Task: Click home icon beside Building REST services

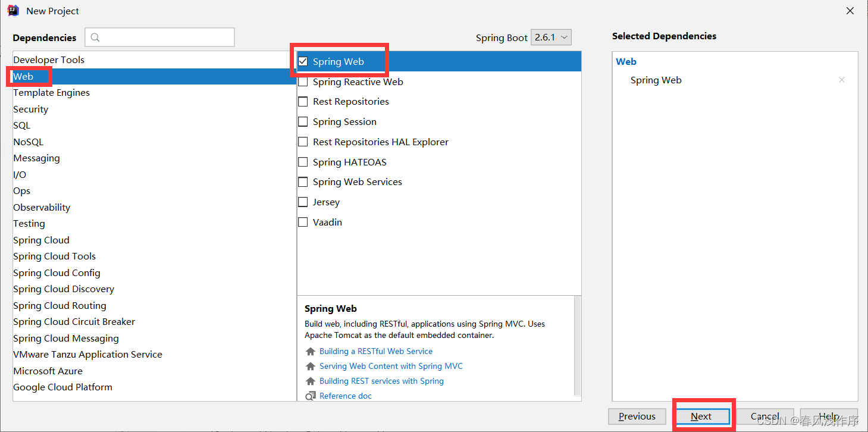Action: pyautogui.click(x=310, y=381)
